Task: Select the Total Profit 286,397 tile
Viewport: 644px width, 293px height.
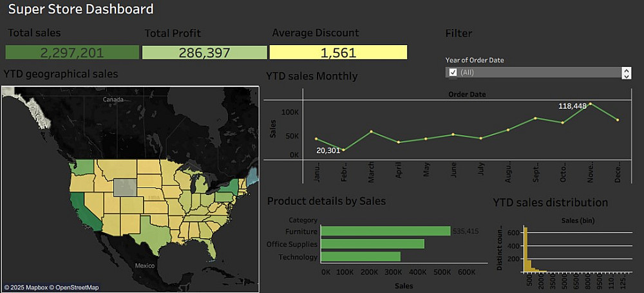Action: [x=205, y=52]
